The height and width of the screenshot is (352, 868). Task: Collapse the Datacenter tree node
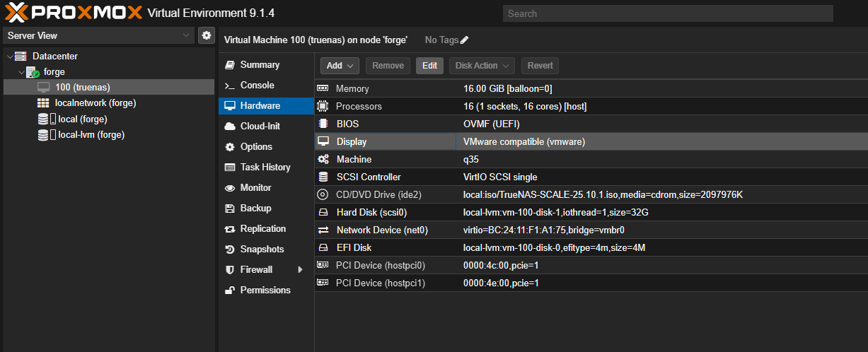point(9,57)
